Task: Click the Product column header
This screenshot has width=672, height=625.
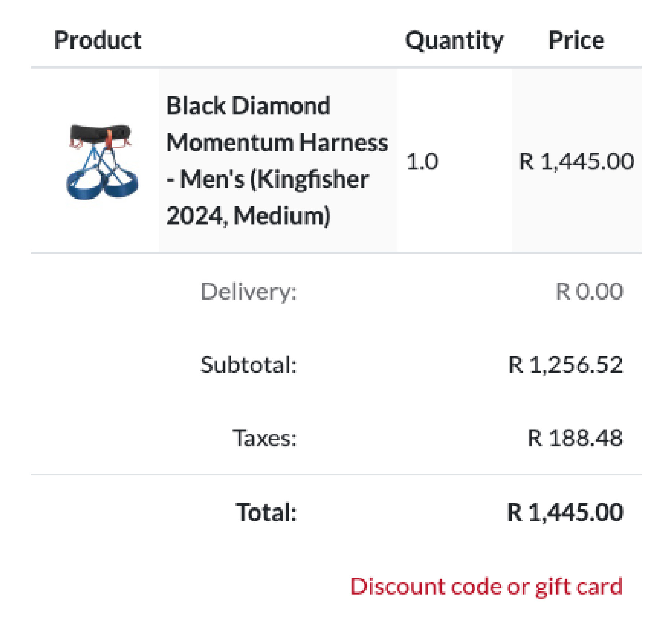Action: [x=98, y=40]
